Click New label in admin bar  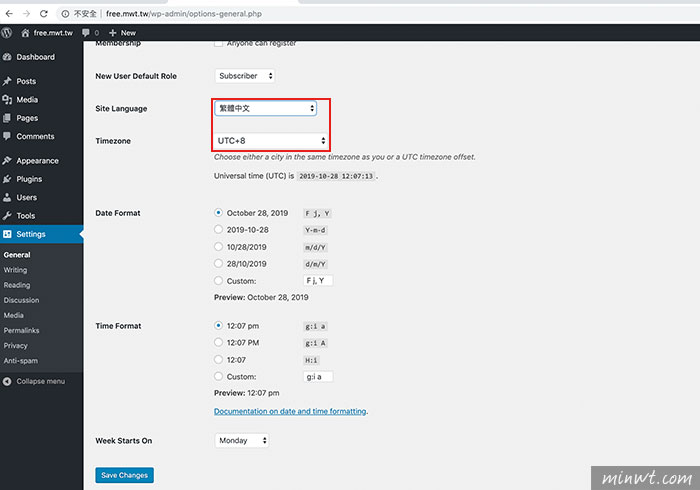pos(128,33)
